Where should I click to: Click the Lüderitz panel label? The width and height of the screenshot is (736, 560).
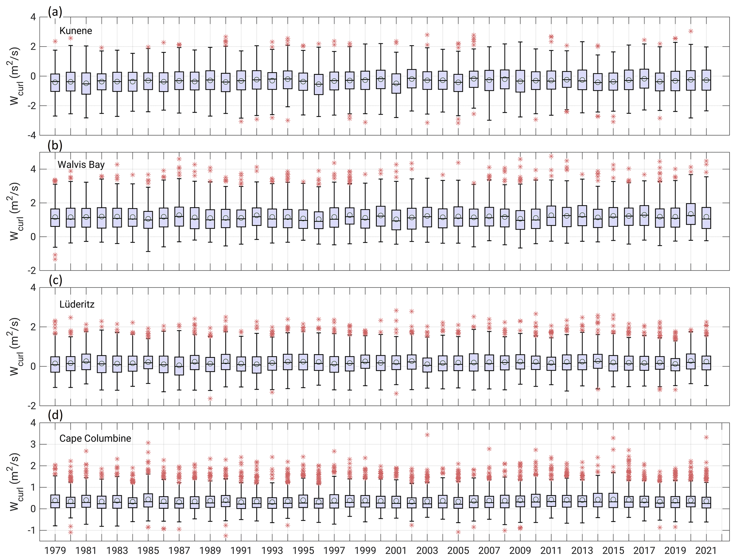point(77,304)
